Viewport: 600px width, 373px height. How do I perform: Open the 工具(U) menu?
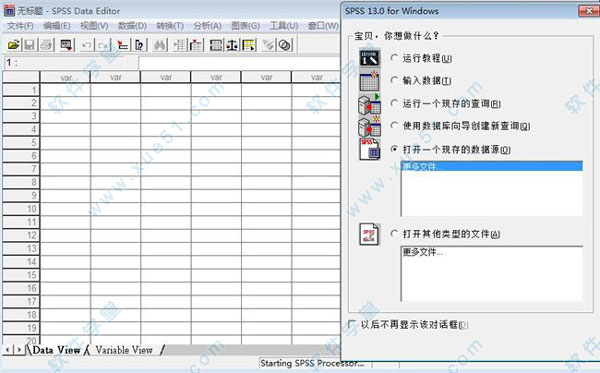(284, 26)
